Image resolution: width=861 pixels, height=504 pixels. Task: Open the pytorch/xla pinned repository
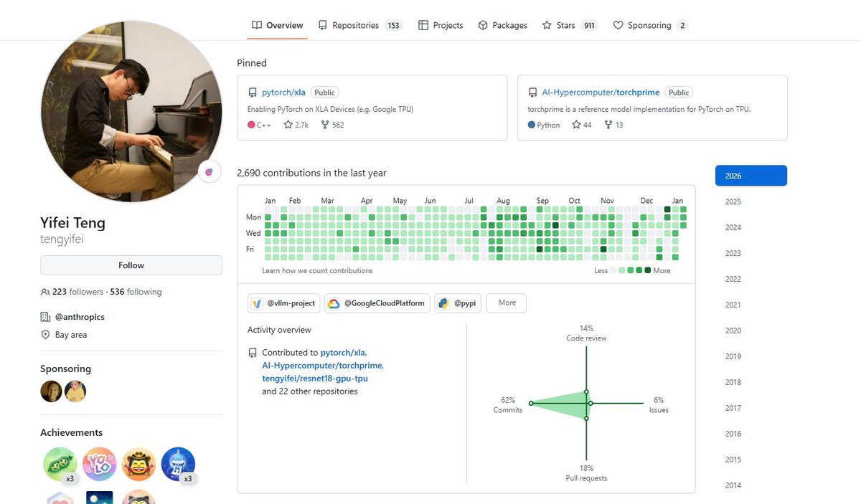pos(283,92)
